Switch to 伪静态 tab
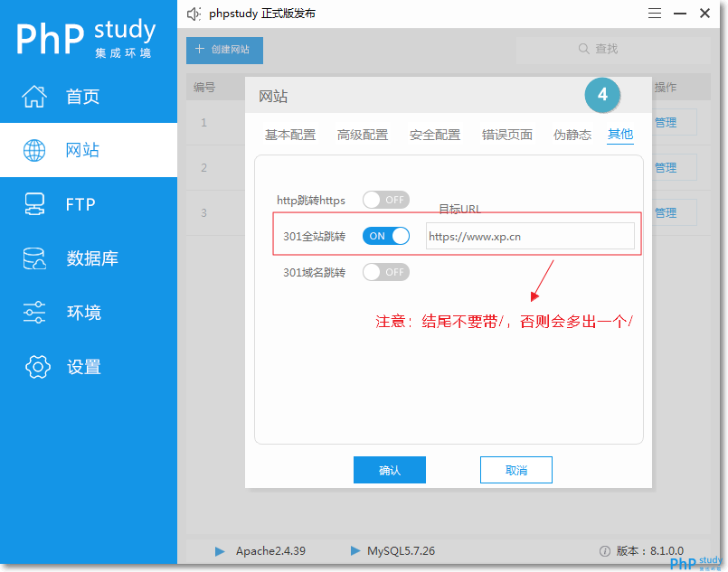 (x=572, y=135)
